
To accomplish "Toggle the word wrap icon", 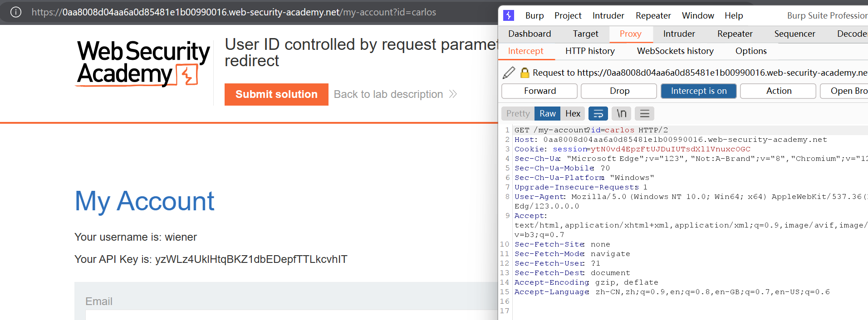I will pyautogui.click(x=598, y=114).
